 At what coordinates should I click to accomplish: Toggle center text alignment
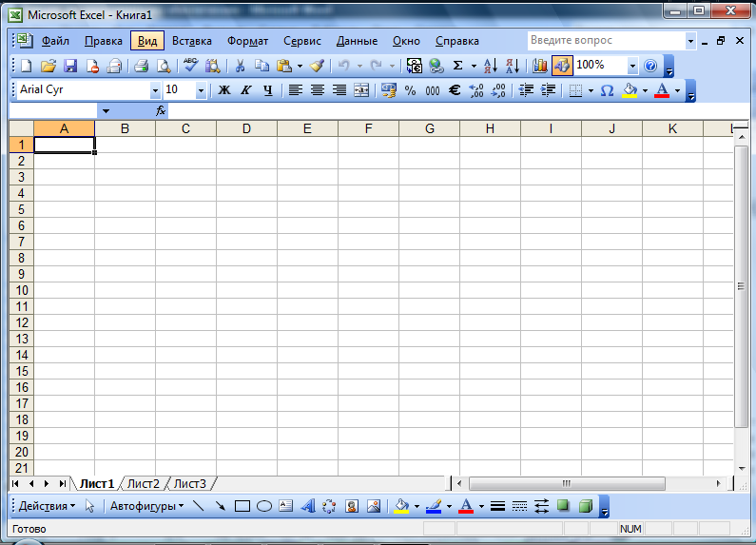point(318,90)
